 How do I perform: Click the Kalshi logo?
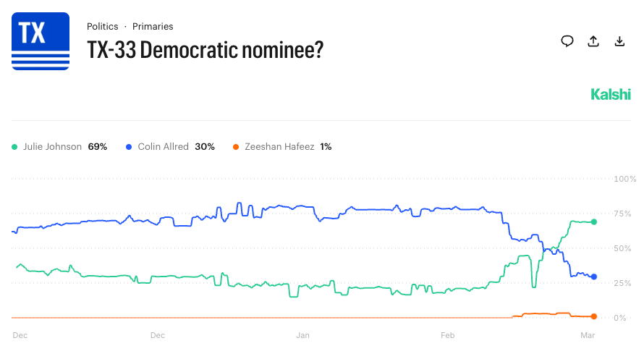[x=611, y=94]
